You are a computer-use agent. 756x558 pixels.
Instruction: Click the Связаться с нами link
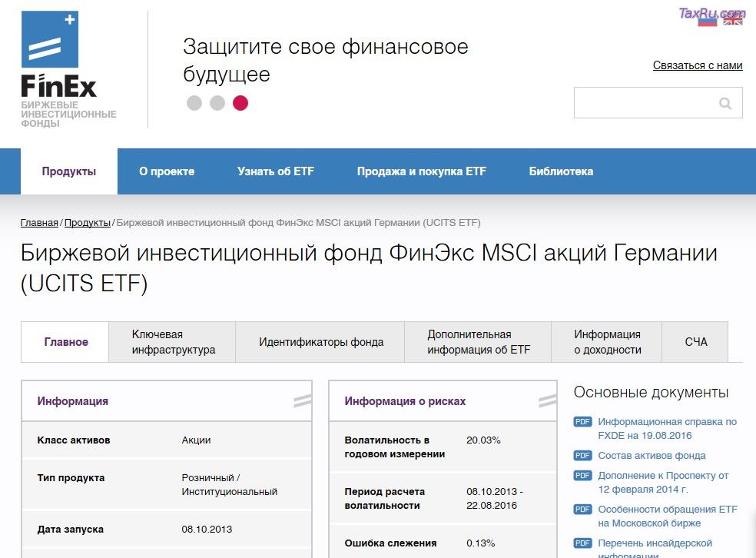click(x=697, y=65)
